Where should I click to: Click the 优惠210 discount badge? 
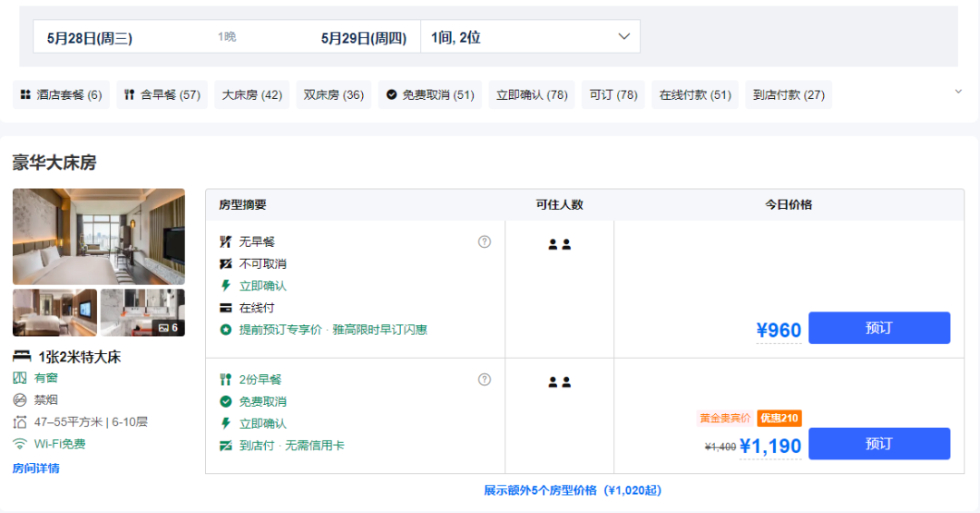(779, 418)
